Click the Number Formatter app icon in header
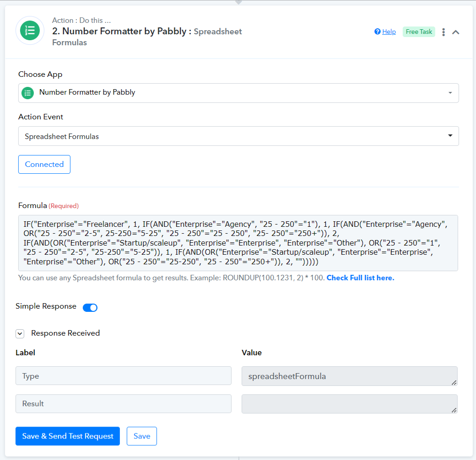The image size is (476, 460). [x=30, y=31]
